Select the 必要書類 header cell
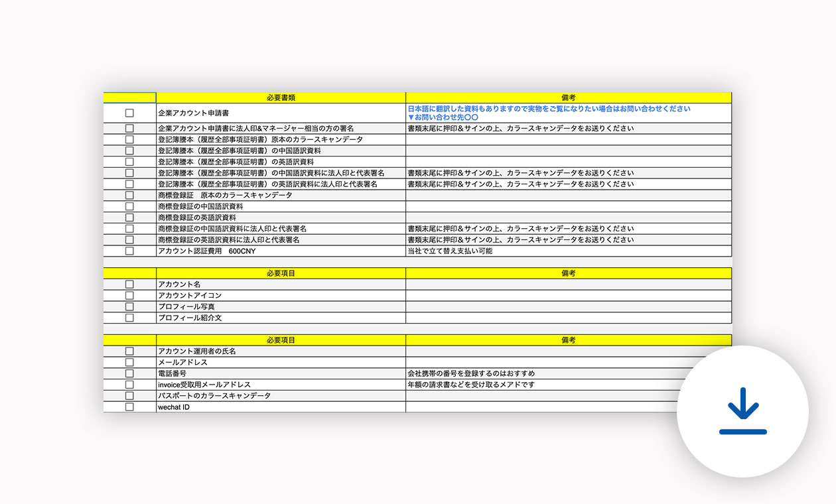 [281, 97]
